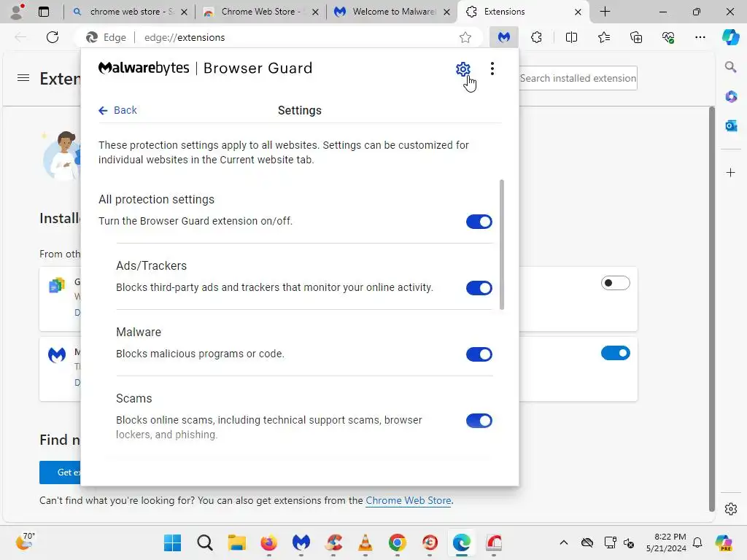Open clock showing 8:22 PM 5/21/2024
The height and width of the screenshot is (560, 747).
pyautogui.click(x=666, y=542)
